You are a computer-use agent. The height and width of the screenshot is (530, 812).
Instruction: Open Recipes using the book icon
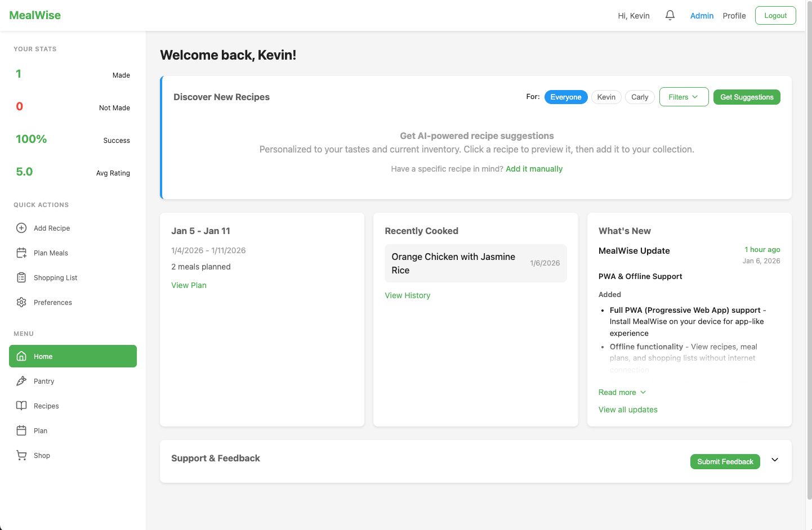[x=21, y=406]
